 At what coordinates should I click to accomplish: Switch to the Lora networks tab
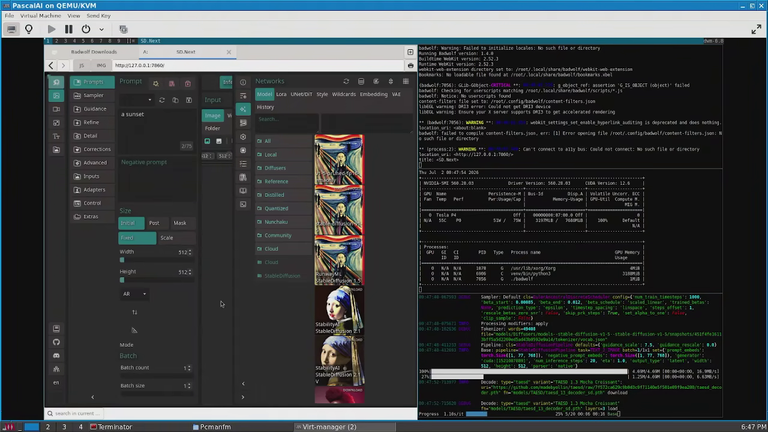click(x=281, y=94)
